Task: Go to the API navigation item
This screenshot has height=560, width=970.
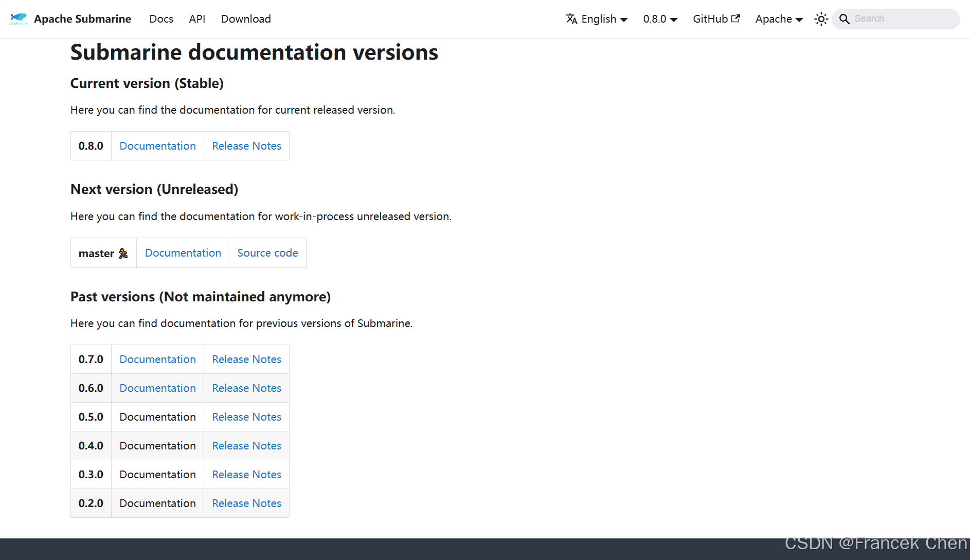Action: (x=197, y=19)
